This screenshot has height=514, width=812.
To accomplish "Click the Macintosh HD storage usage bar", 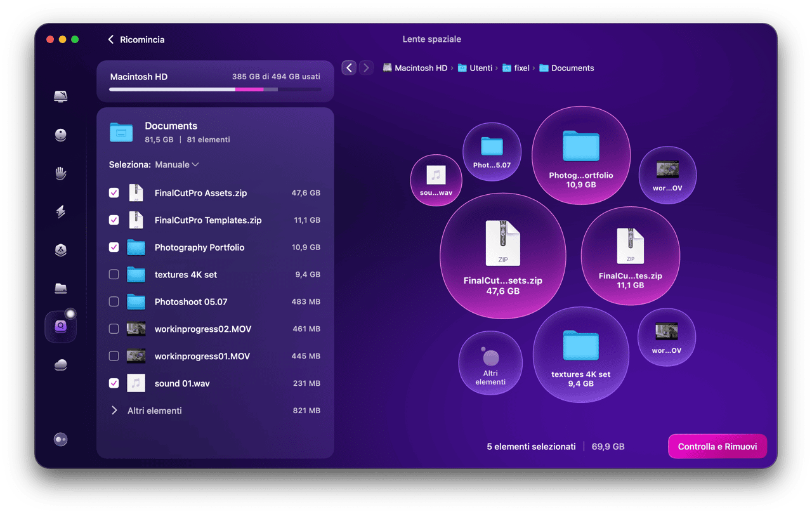I will [x=214, y=89].
